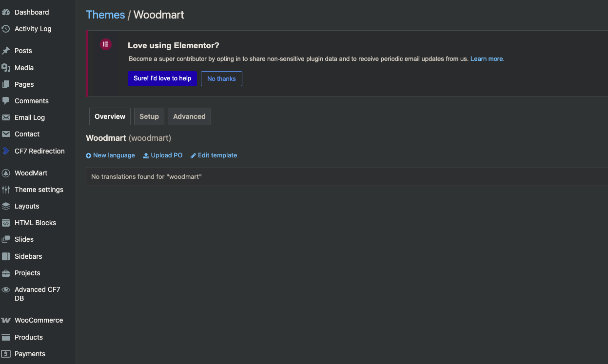Switch to the Setup tab
Viewport: 608px width, 364px height.
pyautogui.click(x=149, y=116)
